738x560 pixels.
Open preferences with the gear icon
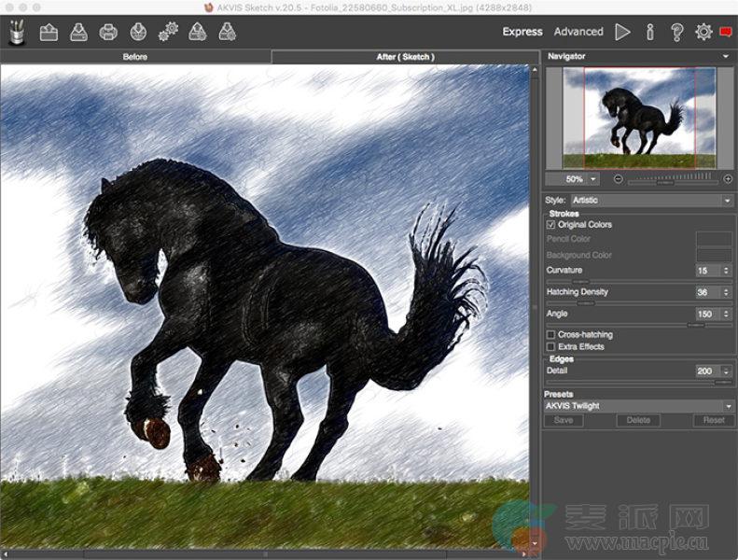(703, 32)
